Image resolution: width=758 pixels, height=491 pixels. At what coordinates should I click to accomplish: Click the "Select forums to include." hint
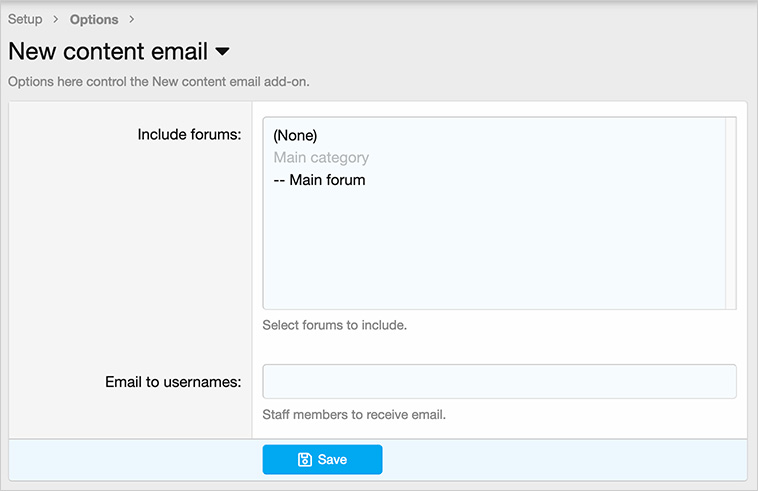click(334, 325)
